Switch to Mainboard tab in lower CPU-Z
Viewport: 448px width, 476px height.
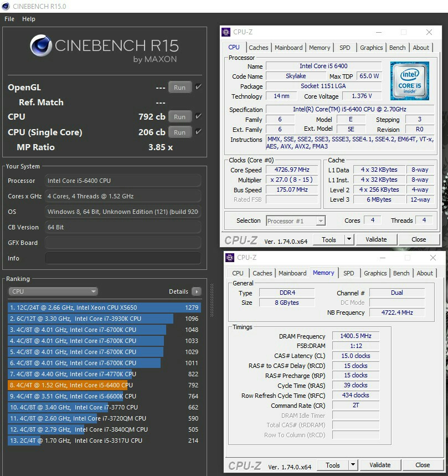click(292, 273)
